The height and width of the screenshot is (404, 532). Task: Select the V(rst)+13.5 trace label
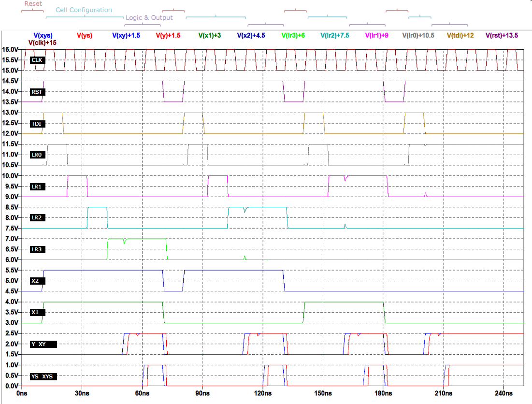click(502, 35)
